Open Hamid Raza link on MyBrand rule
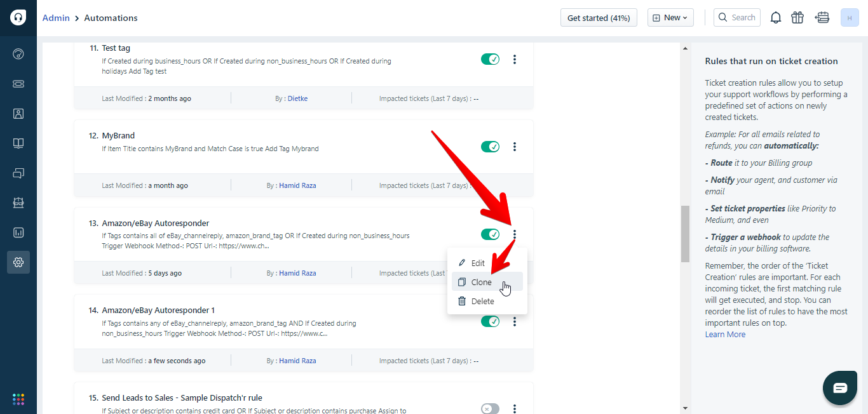The width and height of the screenshot is (868, 414). tap(297, 186)
